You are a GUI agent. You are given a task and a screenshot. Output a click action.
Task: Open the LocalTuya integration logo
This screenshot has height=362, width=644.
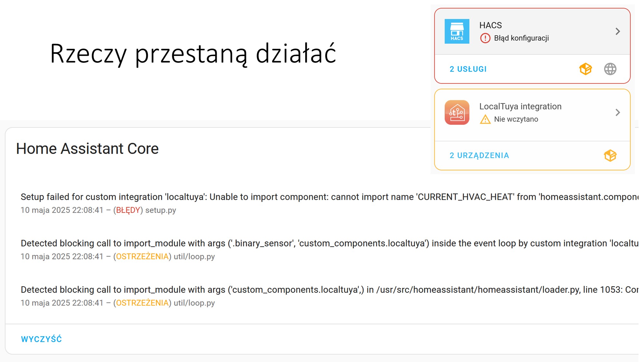click(x=457, y=112)
